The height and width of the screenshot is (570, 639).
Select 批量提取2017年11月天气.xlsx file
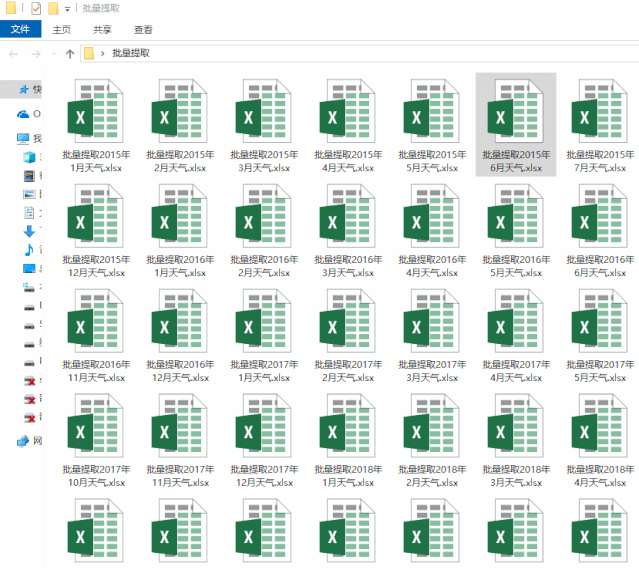click(180, 440)
